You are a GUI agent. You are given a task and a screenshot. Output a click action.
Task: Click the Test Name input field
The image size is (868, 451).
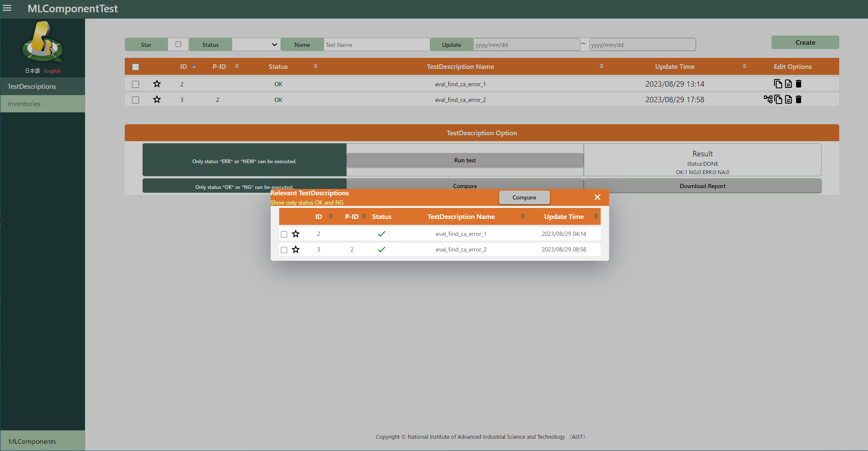click(x=376, y=45)
